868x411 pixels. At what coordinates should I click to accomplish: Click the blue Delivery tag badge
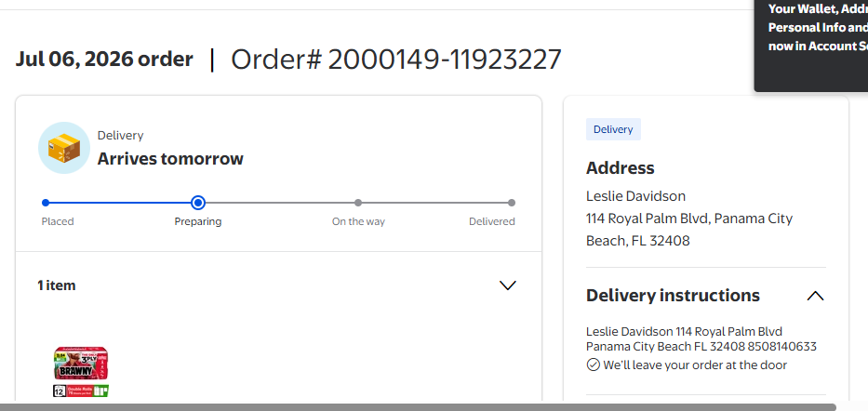tap(613, 129)
